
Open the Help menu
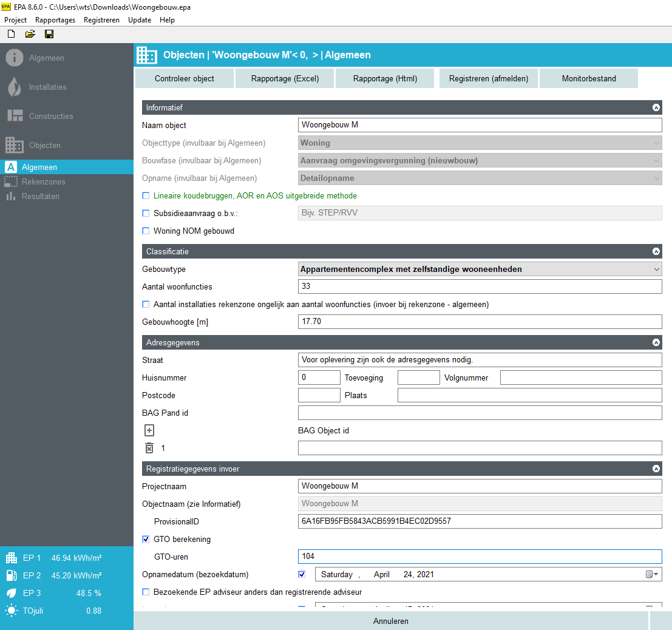167,20
